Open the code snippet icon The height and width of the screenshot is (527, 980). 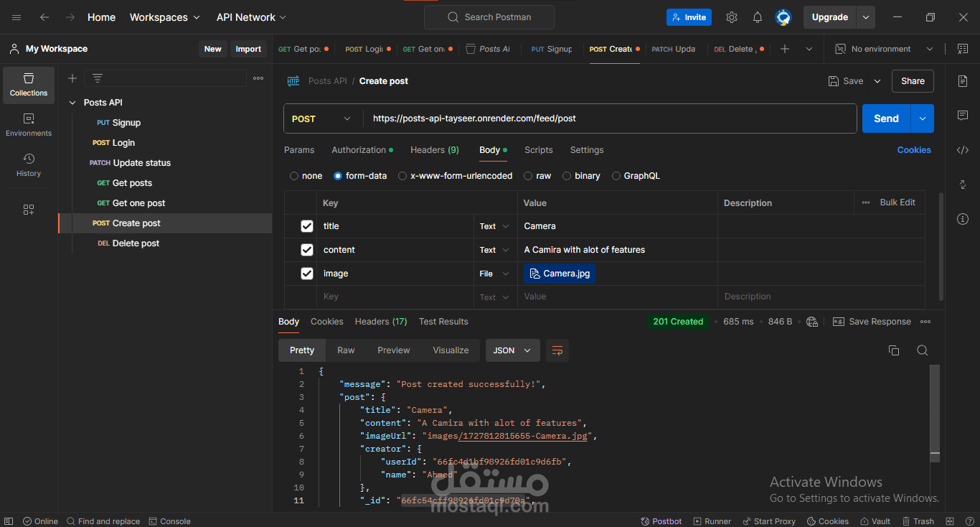(963, 150)
